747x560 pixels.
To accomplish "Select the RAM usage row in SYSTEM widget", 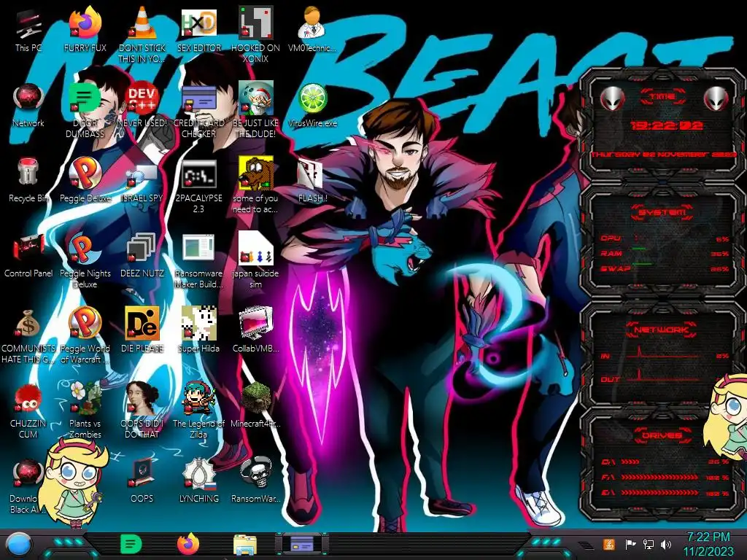I will pos(665,254).
